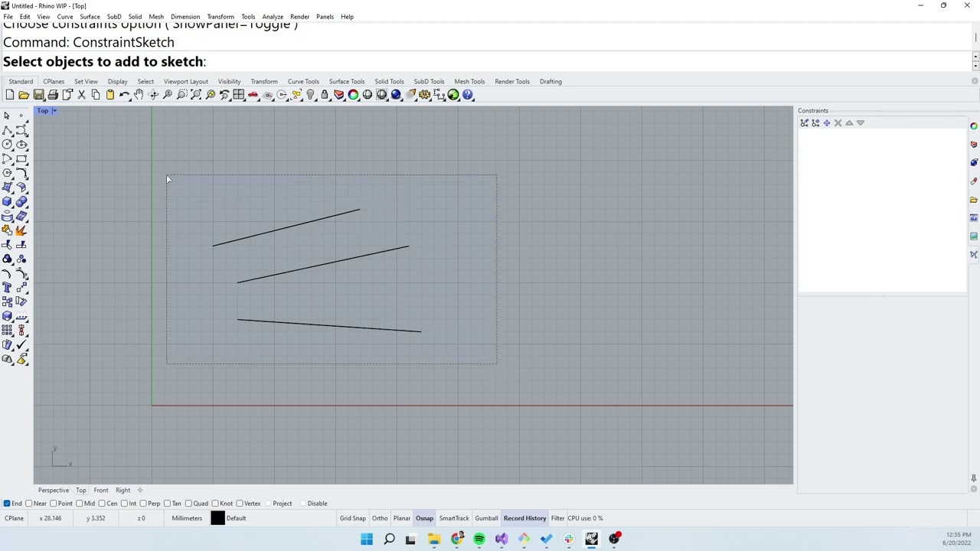Open the Layers panel icon on the right edge
Viewport: 980px width, 551px height.
click(x=974, y=145)
